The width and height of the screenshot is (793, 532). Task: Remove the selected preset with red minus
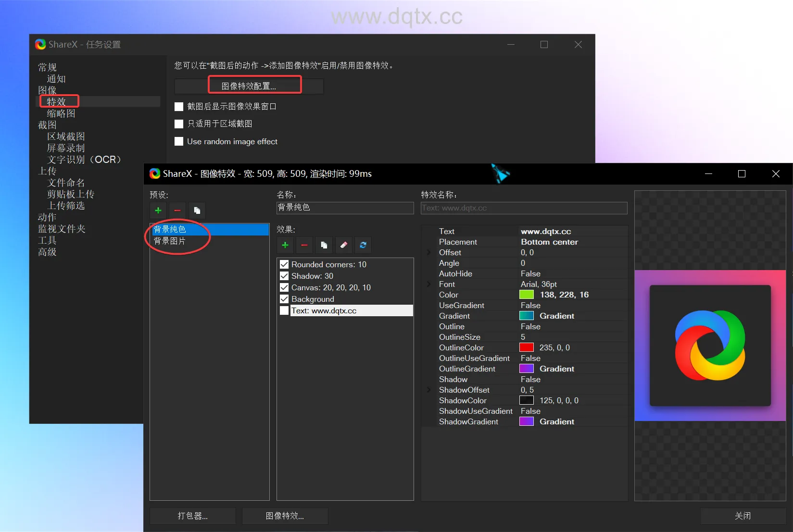pyautogui.click(x=177, y=210)
